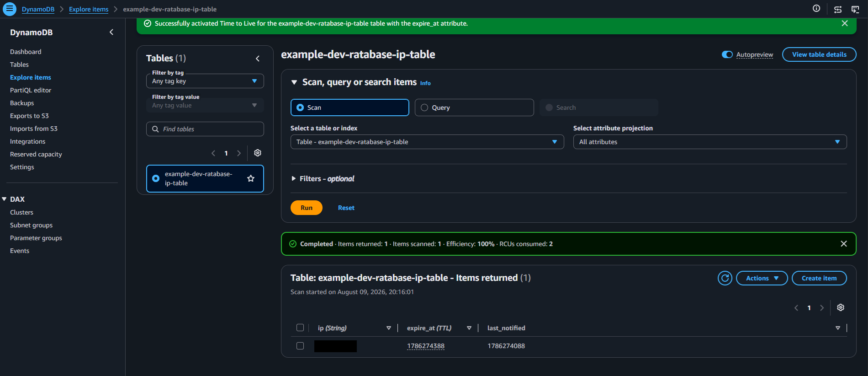Sort by last_notified column arrow
The width and height of the screenshot is (868, 376).
[x=838, y=328]
